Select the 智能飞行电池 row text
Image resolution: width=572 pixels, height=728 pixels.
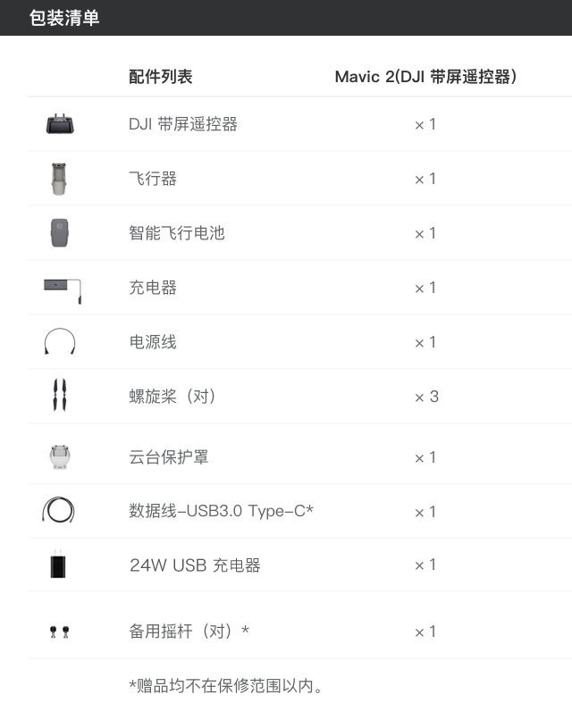[x=177, y=232]
